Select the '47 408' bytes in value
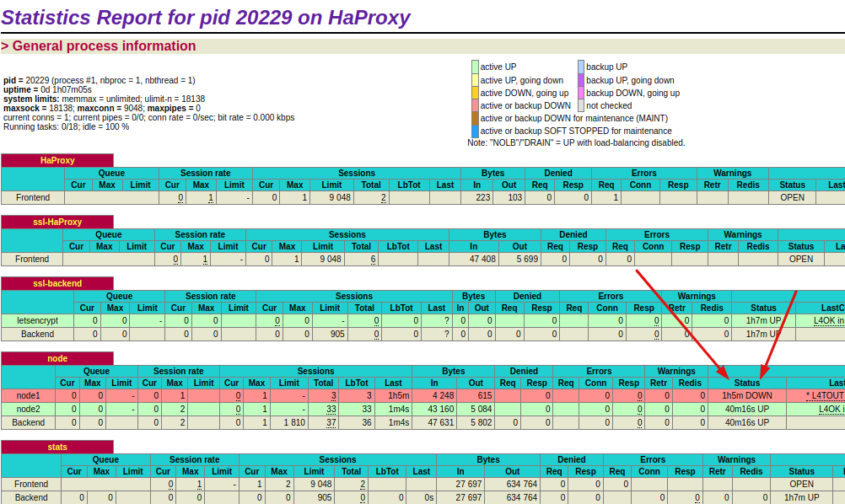The width and height of the screenshot is (845, 504). pos(482,259)
